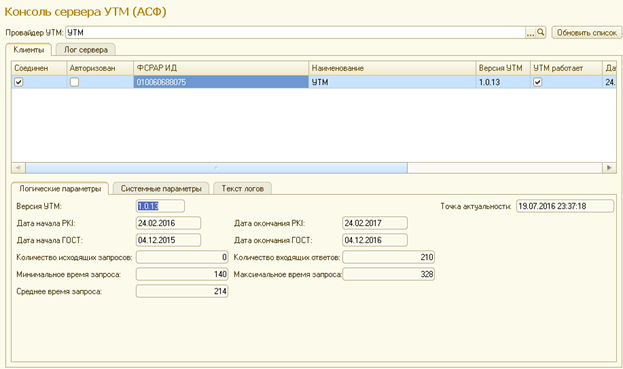The height and width of the screenshot is (369, 623).
Task: Click the left arrow of the horizontal scrollbar
Action: [18, 168]
